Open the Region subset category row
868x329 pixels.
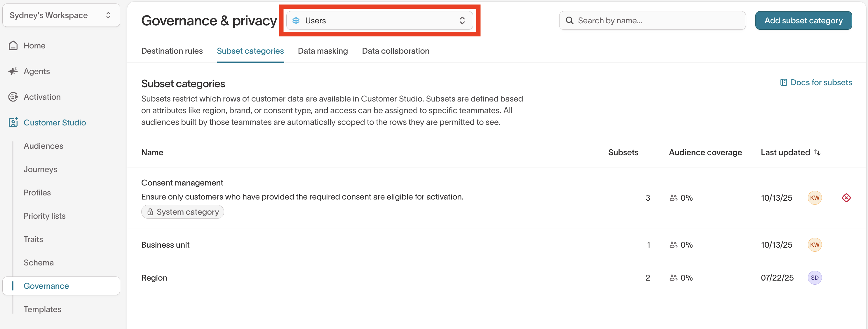154,278
